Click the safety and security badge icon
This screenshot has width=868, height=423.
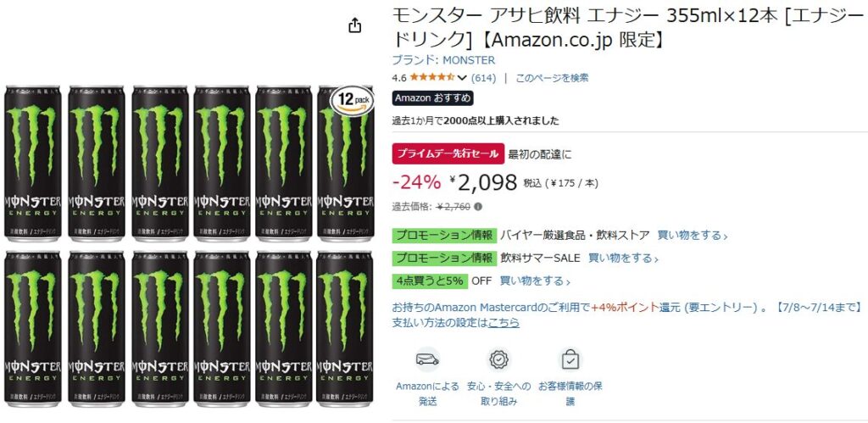pyautogui.click(x=498, y=359)
